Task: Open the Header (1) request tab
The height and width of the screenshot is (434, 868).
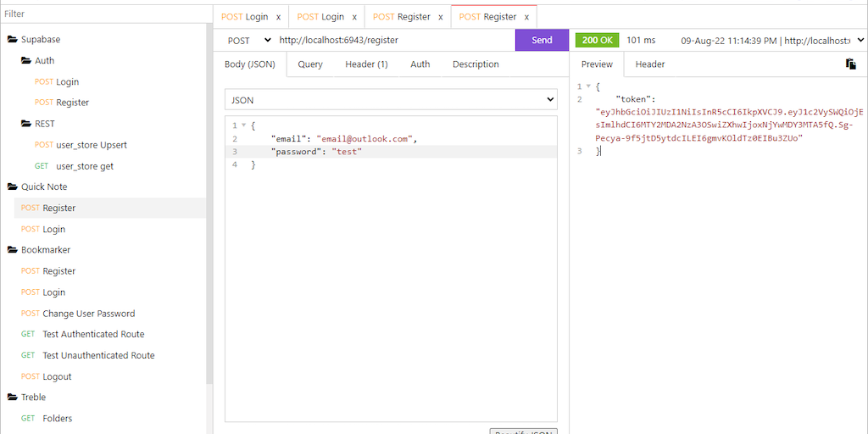Action: pyautogui.click(x=366, y=64)
